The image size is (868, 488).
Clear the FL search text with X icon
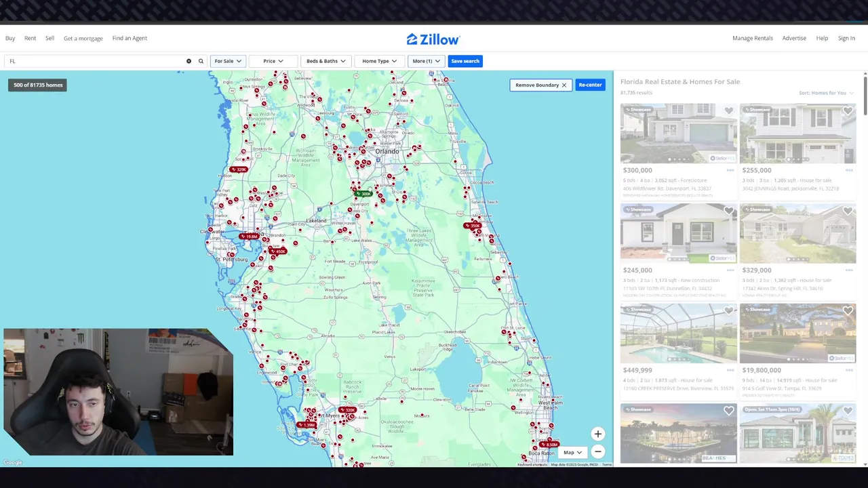189,61
